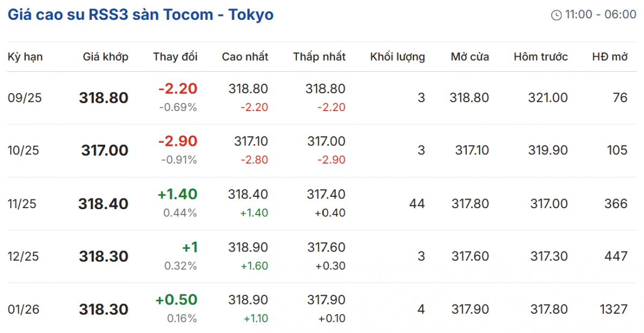Viewport: 644px width, 333px height.
Task: Select the 12/25 contract term
Action: coord(24,256)
